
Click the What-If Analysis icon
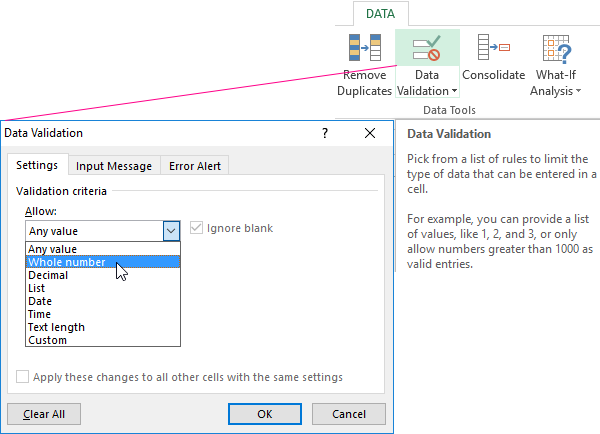point(555,49)
